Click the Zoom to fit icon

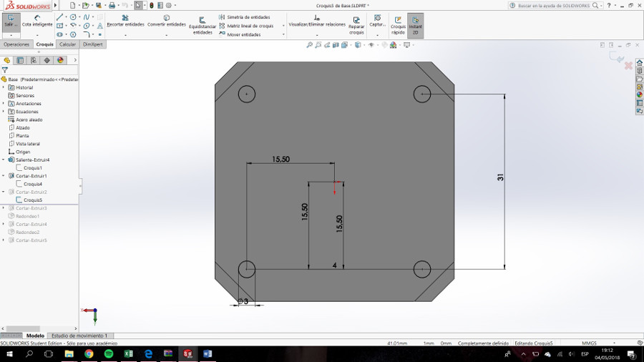pyautogui.click(x=309, y=45)
